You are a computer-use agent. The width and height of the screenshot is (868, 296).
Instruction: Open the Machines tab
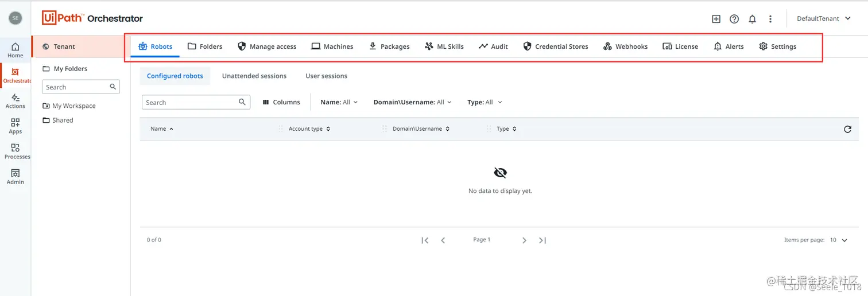pos(332,46)
